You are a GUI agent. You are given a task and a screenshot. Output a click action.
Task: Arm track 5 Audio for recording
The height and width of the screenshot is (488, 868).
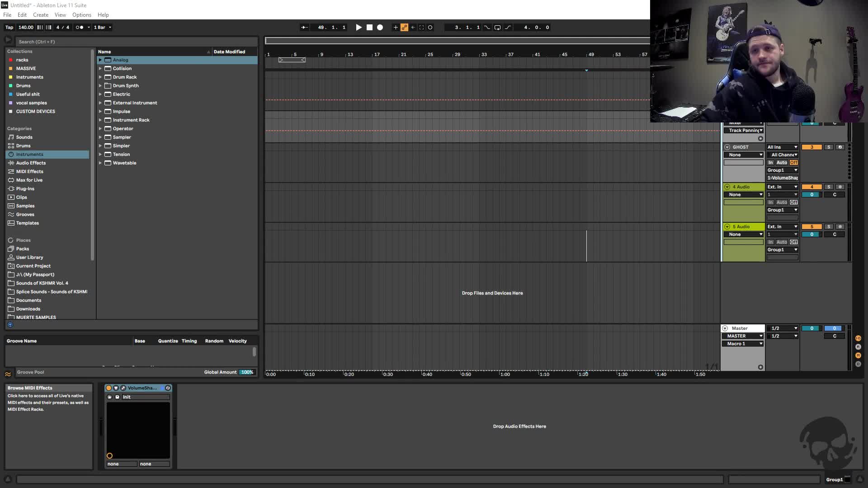pos(840,226)
